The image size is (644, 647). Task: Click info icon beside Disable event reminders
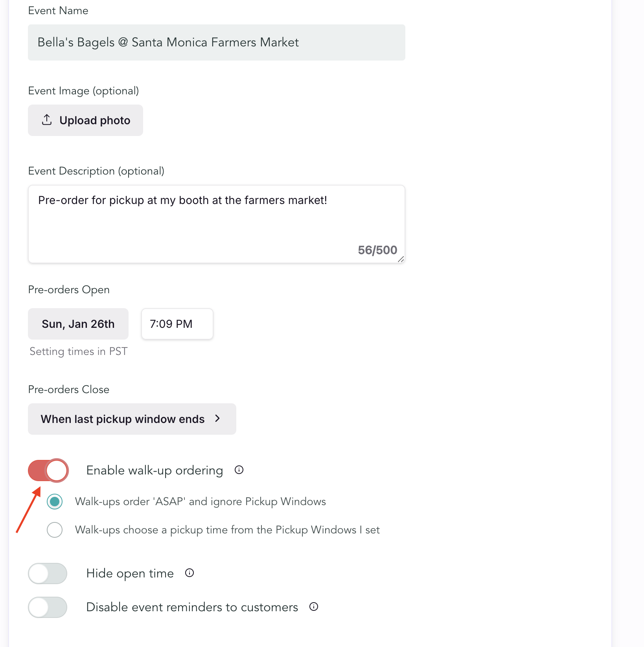(314, 607)
